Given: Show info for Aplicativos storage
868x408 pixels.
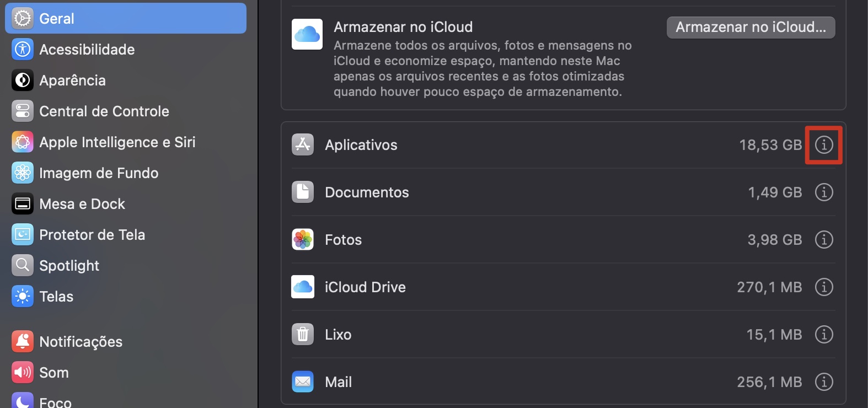Looking at the screenshot, I should [x=824, y=144].
